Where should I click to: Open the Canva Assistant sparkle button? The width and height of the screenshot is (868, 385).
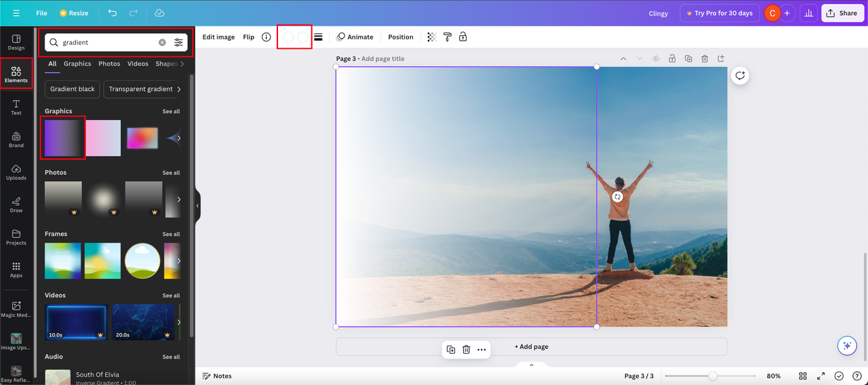[846, 346]
